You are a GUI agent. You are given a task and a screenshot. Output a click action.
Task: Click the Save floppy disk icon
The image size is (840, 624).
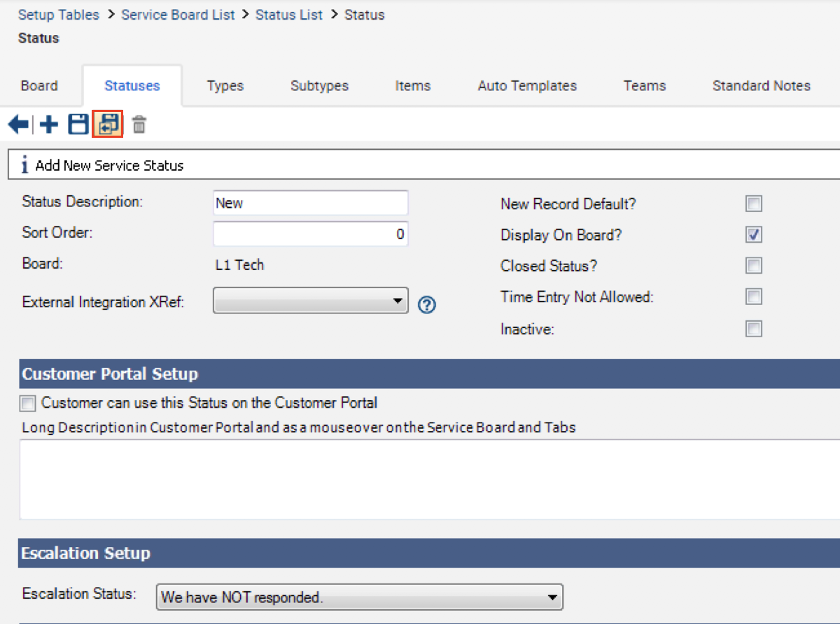click(78, 125)
